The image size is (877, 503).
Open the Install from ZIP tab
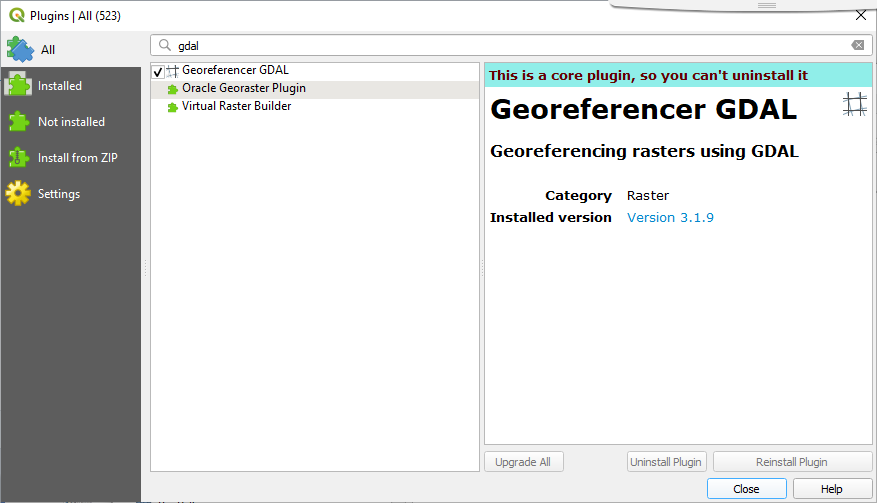click(71, 158)
